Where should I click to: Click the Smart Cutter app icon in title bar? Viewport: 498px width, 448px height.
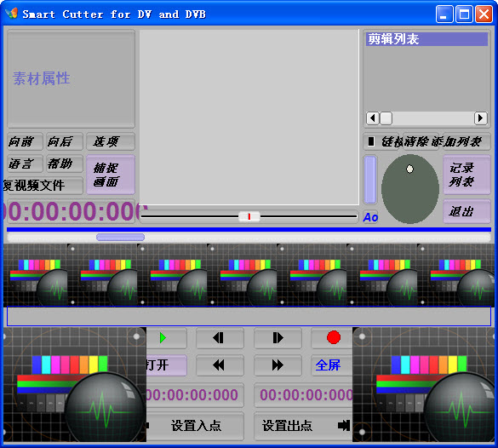pos(12,14)
